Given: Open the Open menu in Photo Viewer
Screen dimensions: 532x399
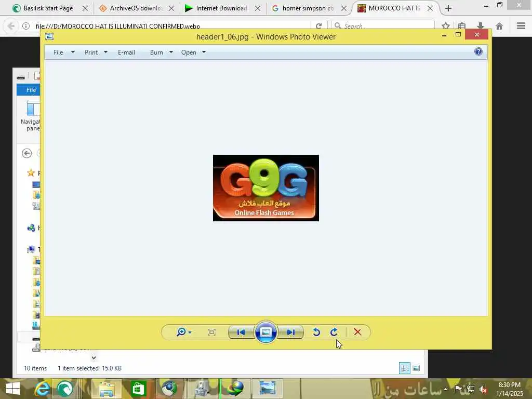Looking at the screenshot, I should pyautogui.click(x=189, y=52).
